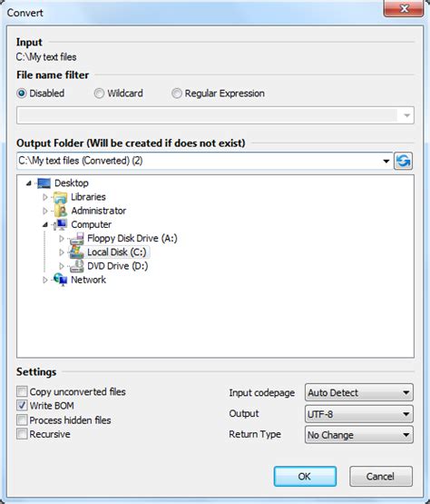Click the Cancel button

(x=381, y=476)
